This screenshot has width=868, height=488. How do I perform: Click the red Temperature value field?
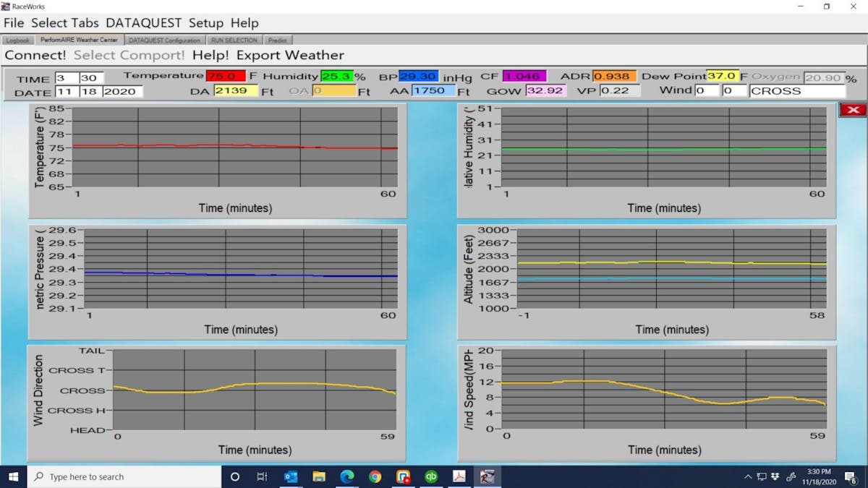(226, 76)
